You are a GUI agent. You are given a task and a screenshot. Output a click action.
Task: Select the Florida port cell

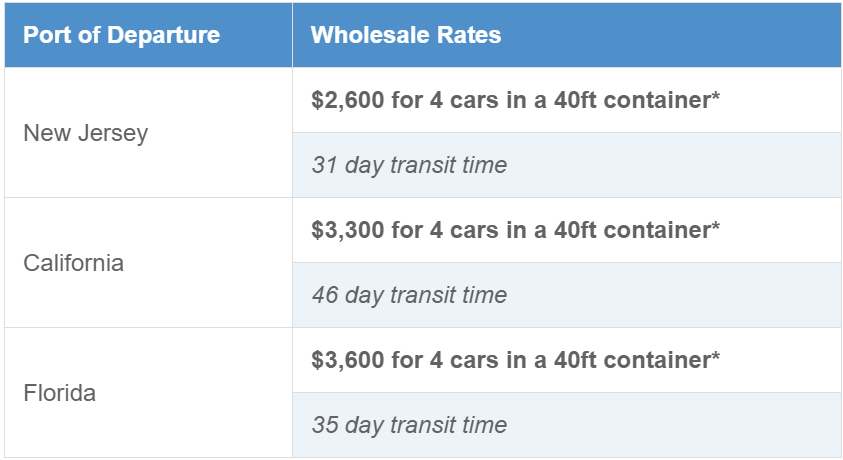pos(60,393)
